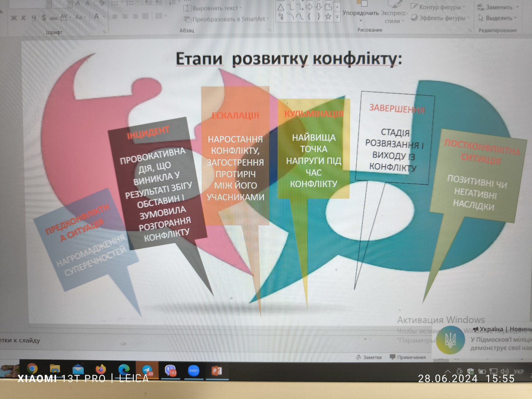Pick the right arrow shape
The height and width of the screenshot is (399, 532).
tap(309, 7)
